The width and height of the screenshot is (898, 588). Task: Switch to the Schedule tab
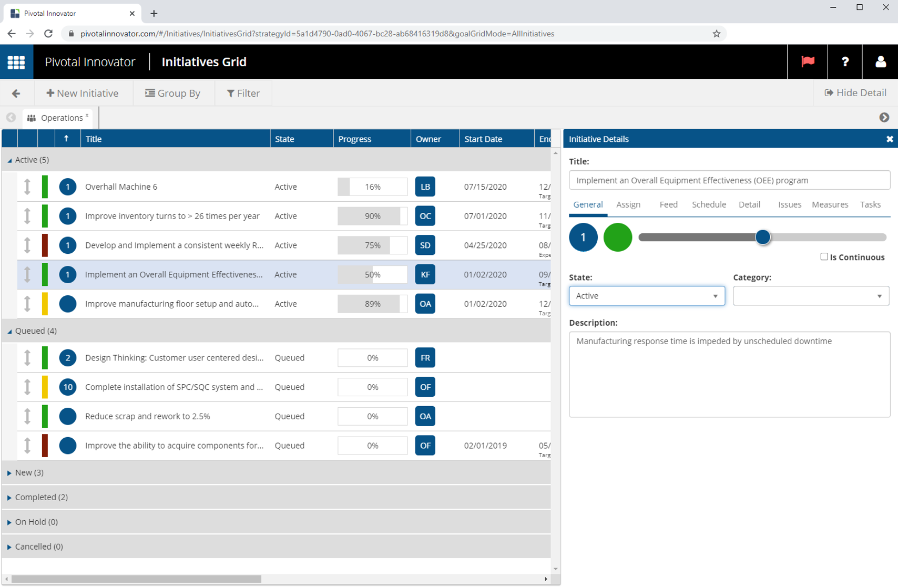click(x=709, y=205)
